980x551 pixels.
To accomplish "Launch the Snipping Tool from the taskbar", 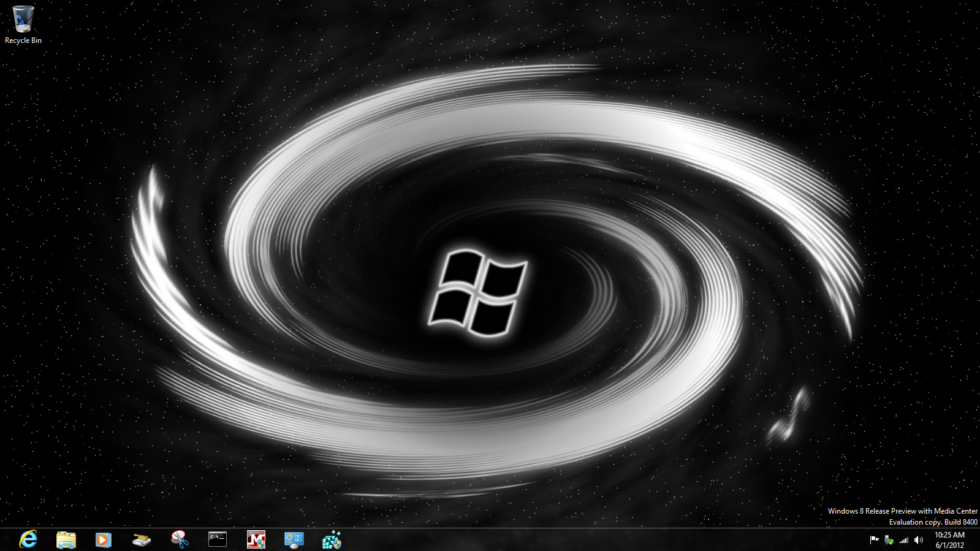I will 180,539.
